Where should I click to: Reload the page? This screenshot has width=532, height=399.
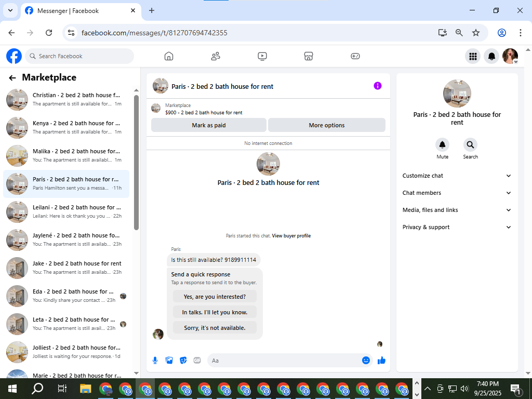(x=49, y=33)
